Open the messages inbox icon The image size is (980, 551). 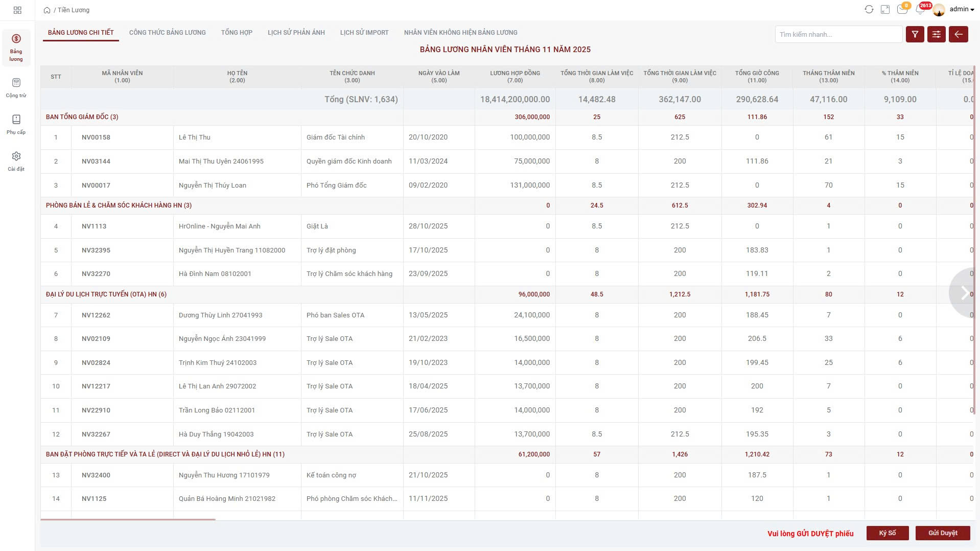[902, 10]
